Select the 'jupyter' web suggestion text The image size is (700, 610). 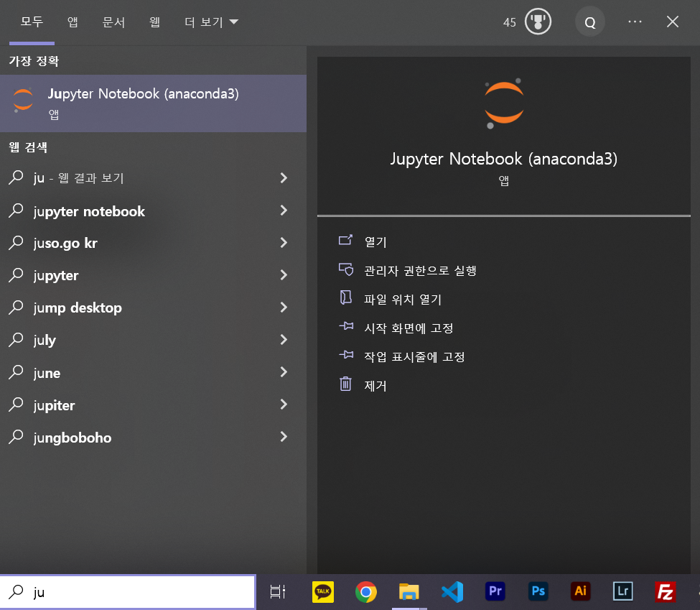56,276
